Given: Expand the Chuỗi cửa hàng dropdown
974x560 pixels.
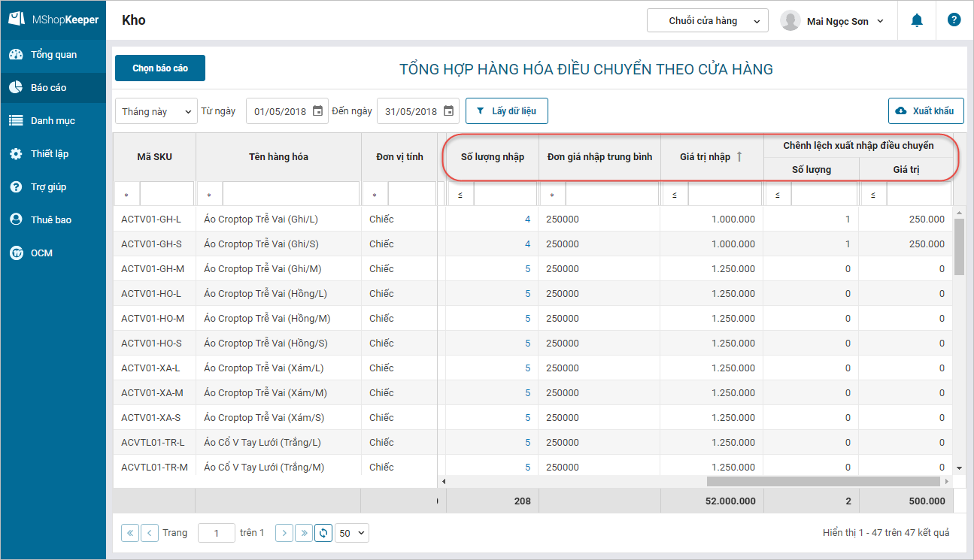Looking at the screenshot, I should tap(707, 21).
